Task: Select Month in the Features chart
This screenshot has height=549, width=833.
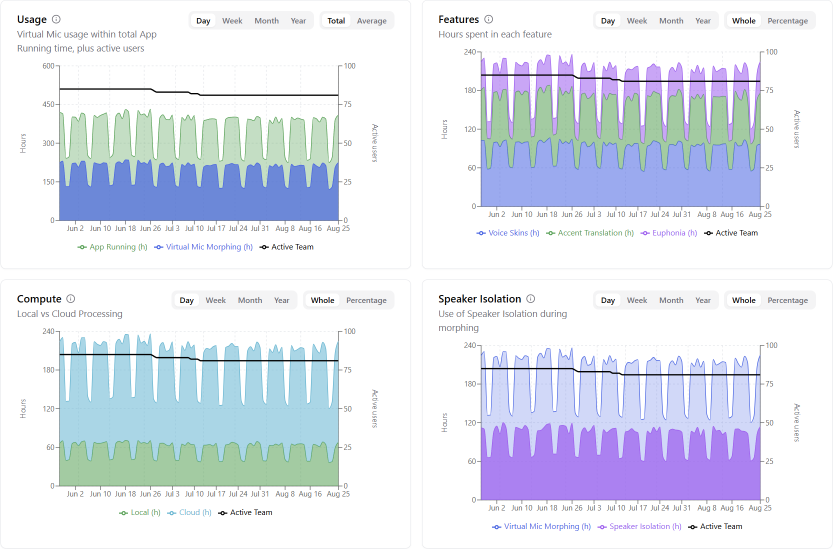Action: pos(672,21)
